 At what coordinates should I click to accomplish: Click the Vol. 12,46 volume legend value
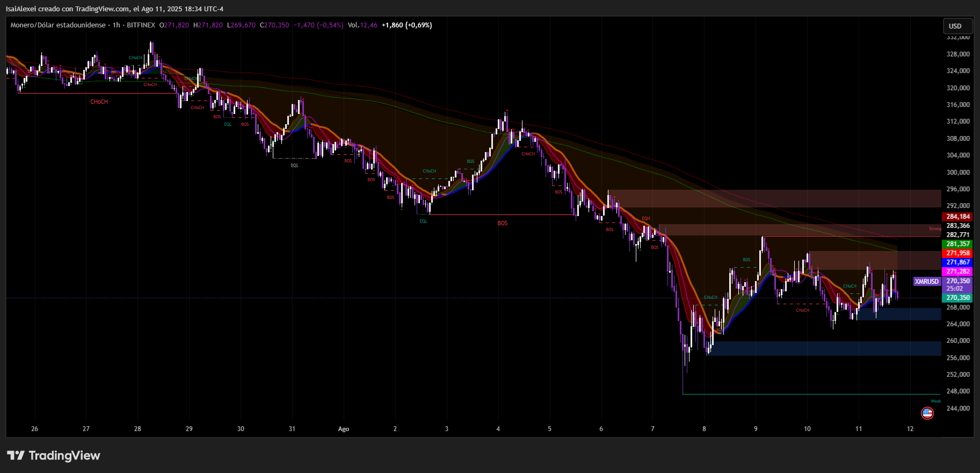point(362,25)
